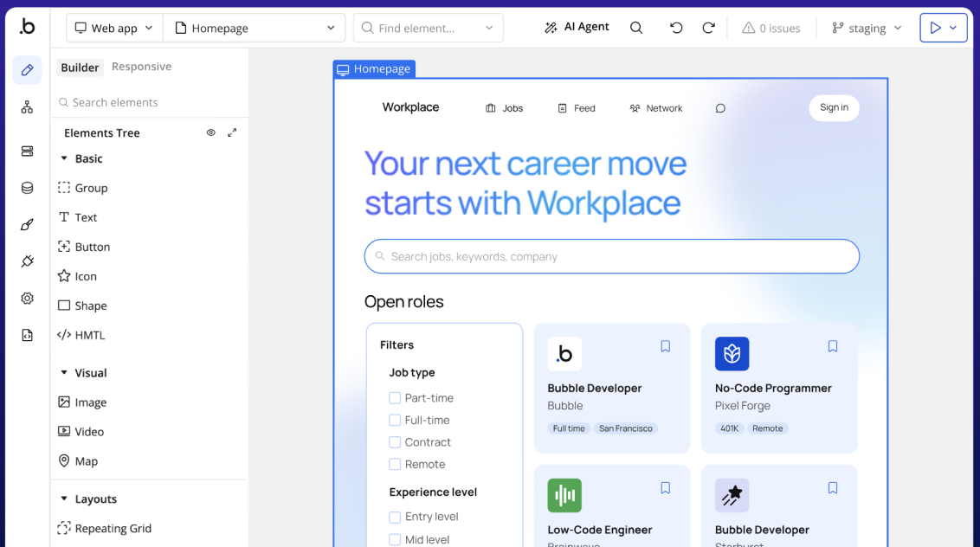Open the Find element dropdown
The image size is (980, 547).
429,29
